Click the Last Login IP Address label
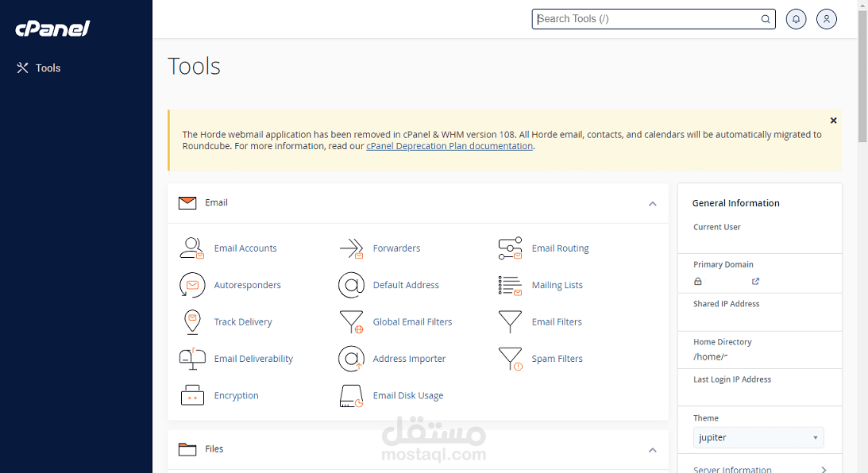This screenshot has width=868, height=473. coord(732,379)
